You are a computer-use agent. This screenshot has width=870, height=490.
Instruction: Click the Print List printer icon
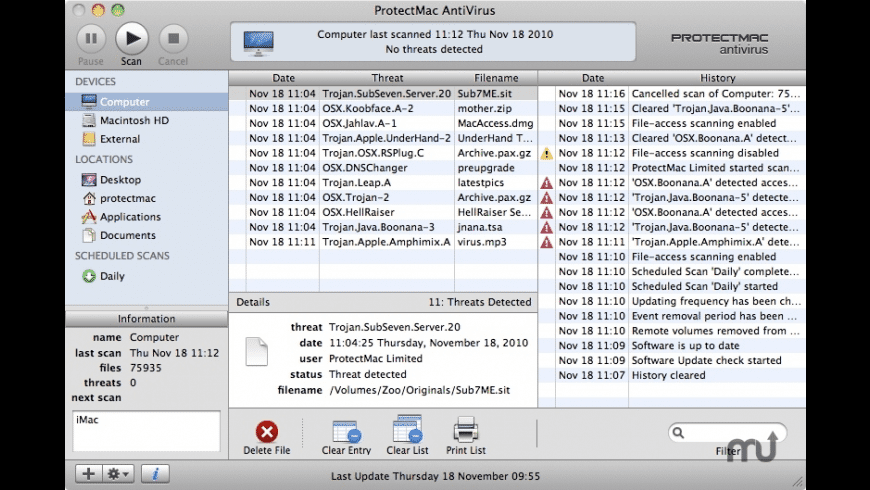click(x=466, y=430)
